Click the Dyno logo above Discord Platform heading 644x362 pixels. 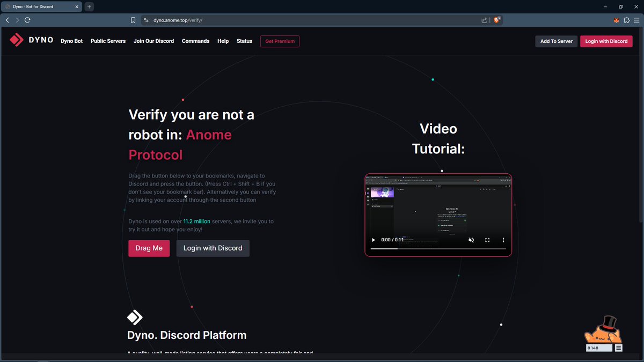point(135,317)
